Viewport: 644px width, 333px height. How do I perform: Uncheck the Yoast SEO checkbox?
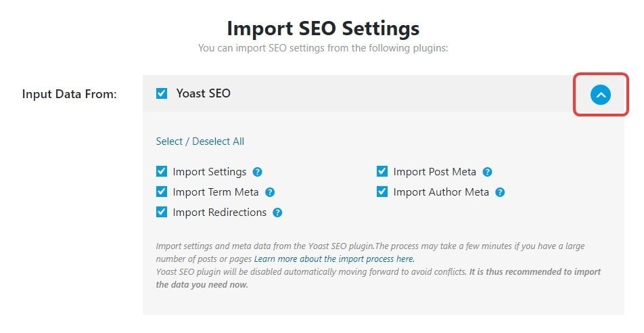click(x=162, y=93)
